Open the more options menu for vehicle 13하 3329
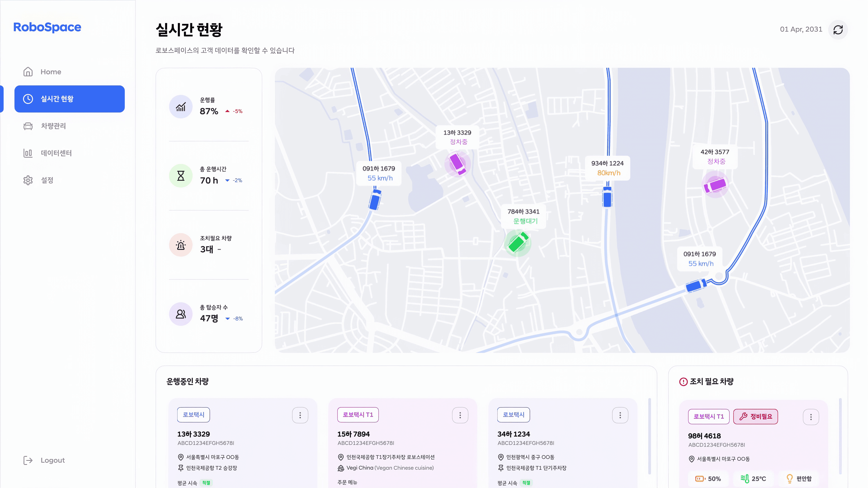This screenshot has width=868, height=488. pyautogui.click(x=300, y=415)
